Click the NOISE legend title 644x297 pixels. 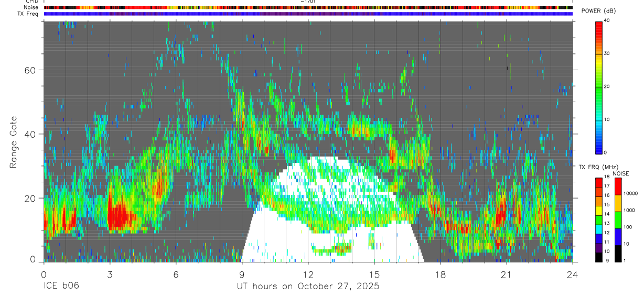point(621,173)
